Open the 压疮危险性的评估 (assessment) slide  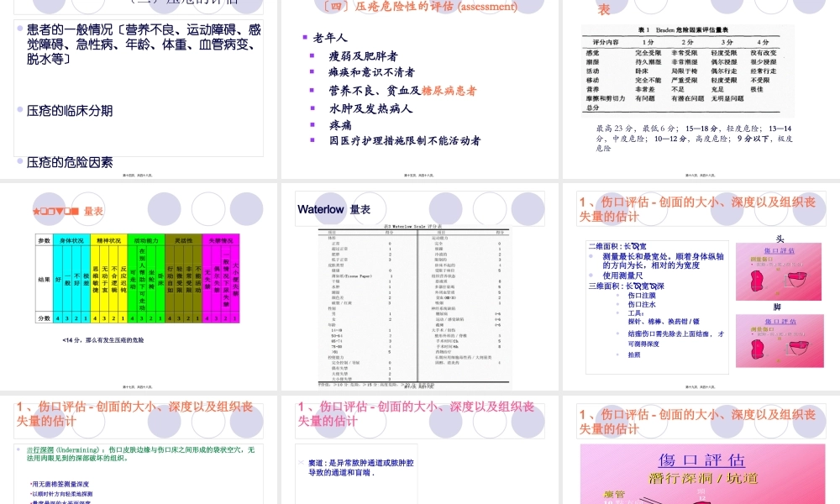point(419,88)
